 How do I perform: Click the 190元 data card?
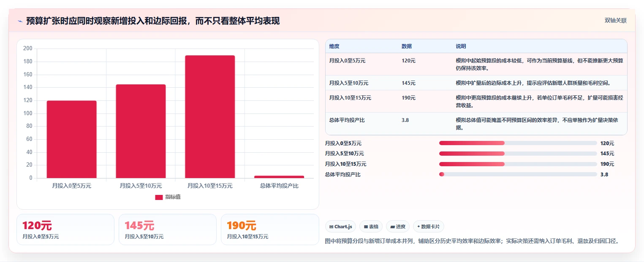pos(270,230)
